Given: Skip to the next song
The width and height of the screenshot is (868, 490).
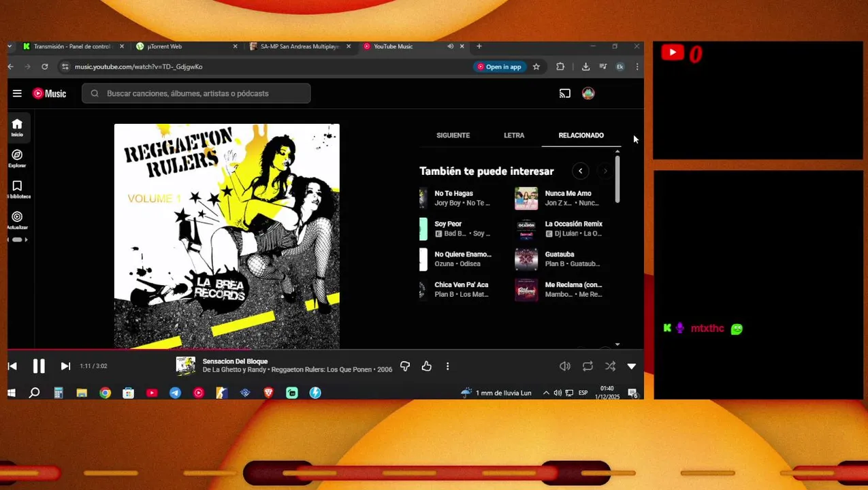Looking at the screenshot, I should click(65, 366).
